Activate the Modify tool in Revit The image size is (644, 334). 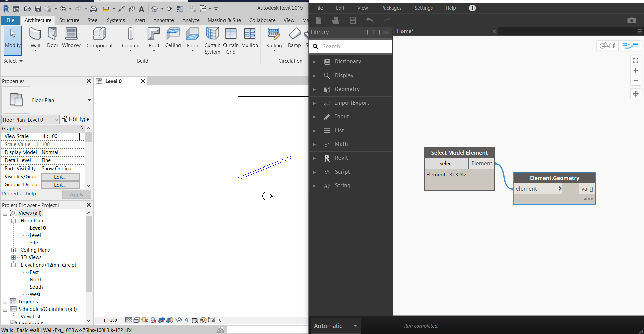tap(13, 40)
